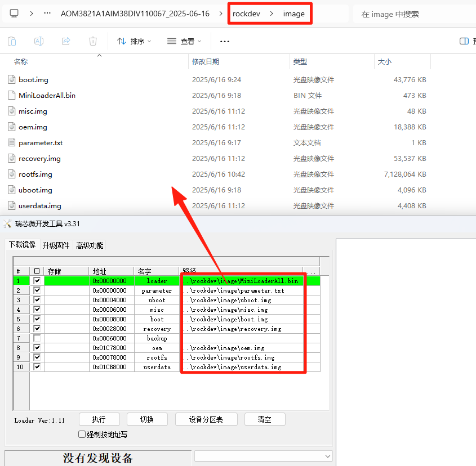
Task: Click the Paste icon in Explorer toolbar
Action: tap(12, 41)
